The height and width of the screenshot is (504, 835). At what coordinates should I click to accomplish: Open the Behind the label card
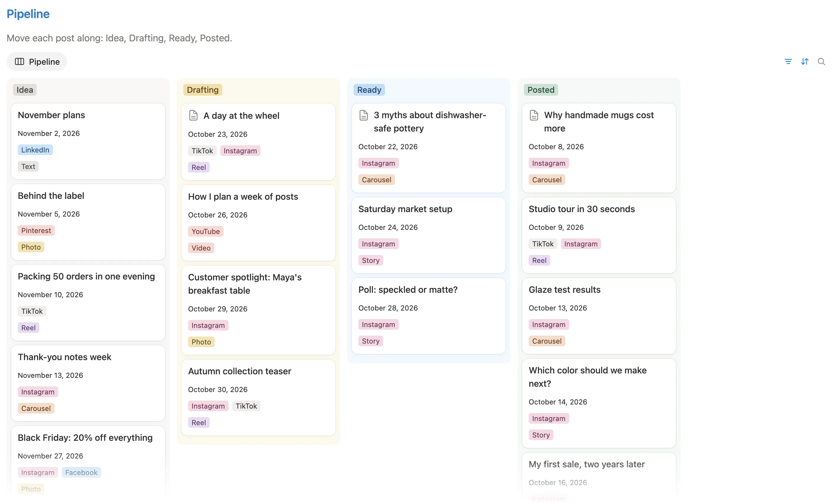[x=88, y=222]
